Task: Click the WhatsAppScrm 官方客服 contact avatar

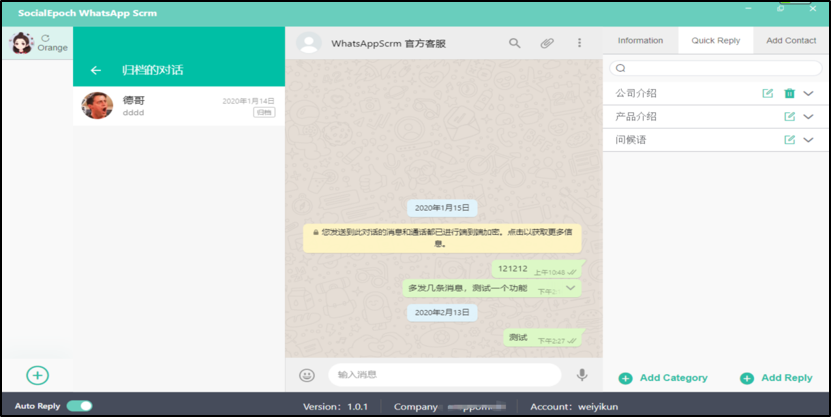Action: 309,43
